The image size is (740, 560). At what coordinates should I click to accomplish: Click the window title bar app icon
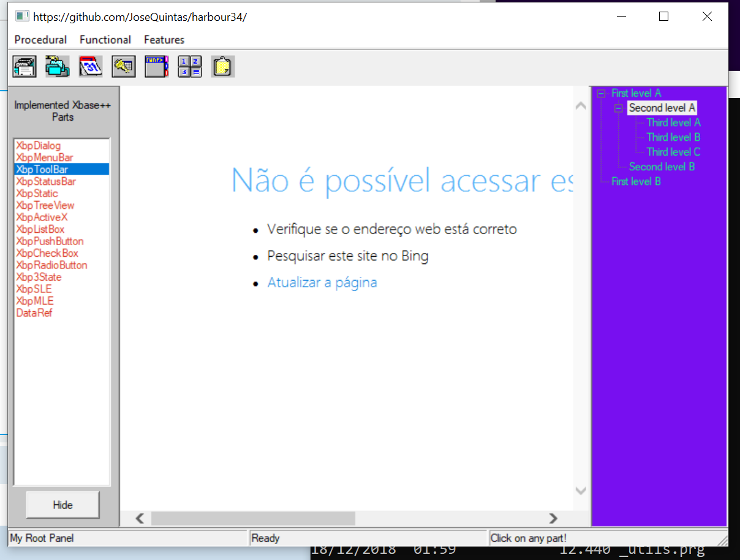click(x=22, y=17)
